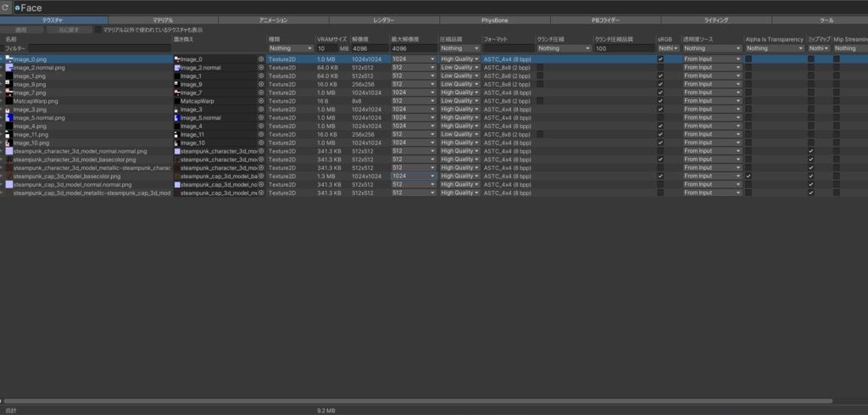This screenshot has height=415, width=868.
Task: Toggle Alpha Is Transparency for Image_1.png
Action: click(x=748, y=76)
